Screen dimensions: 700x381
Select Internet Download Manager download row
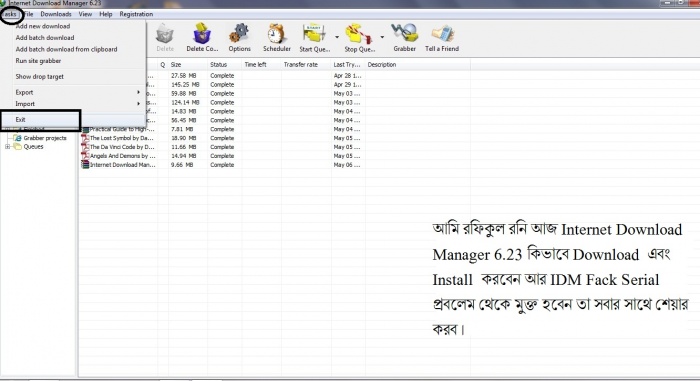[275, 165]
